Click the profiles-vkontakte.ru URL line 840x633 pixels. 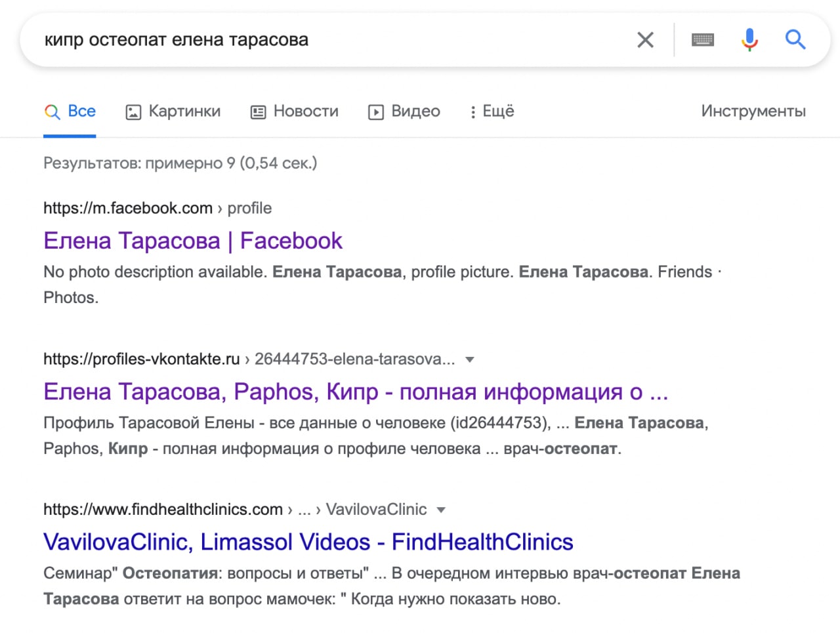point(142,359)
